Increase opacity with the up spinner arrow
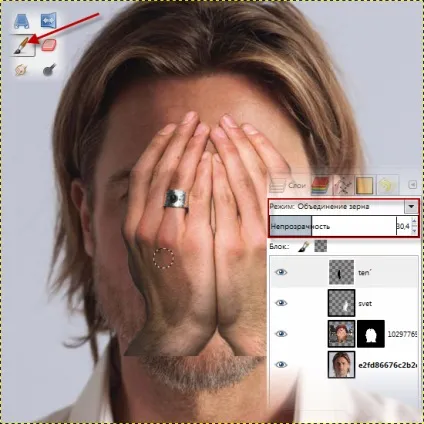The width and height of the screenshot is (424, 424). click(414, 221)
